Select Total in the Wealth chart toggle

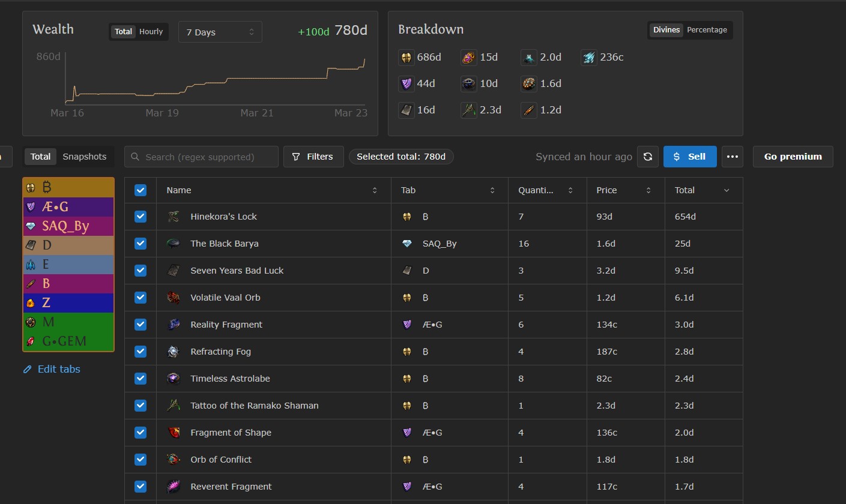(x=124, y=32)
